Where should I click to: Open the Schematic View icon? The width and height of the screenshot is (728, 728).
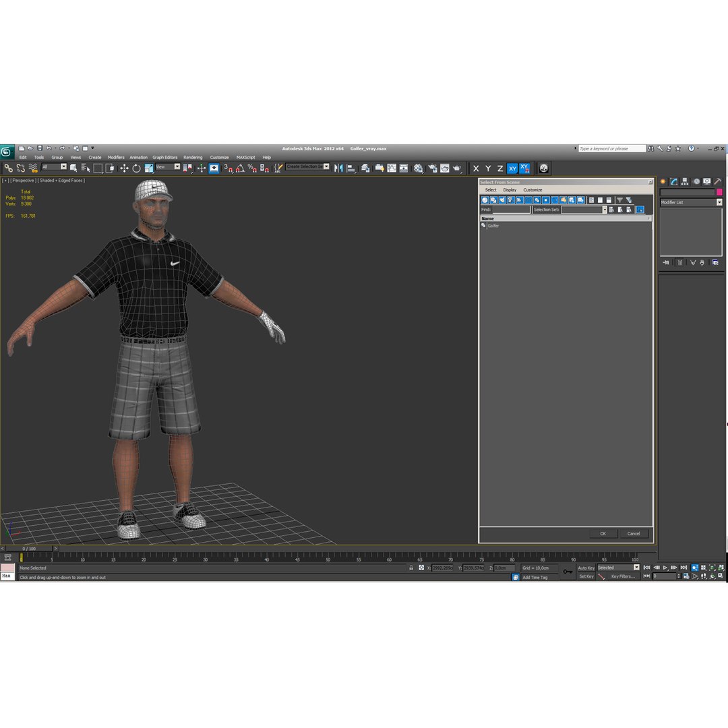point(404,168)
